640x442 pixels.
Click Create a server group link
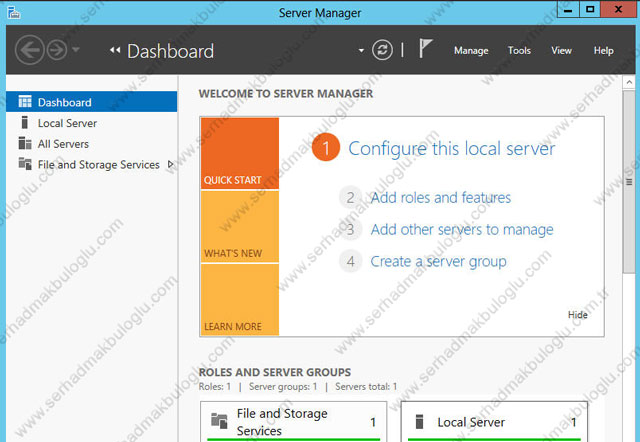438,262
